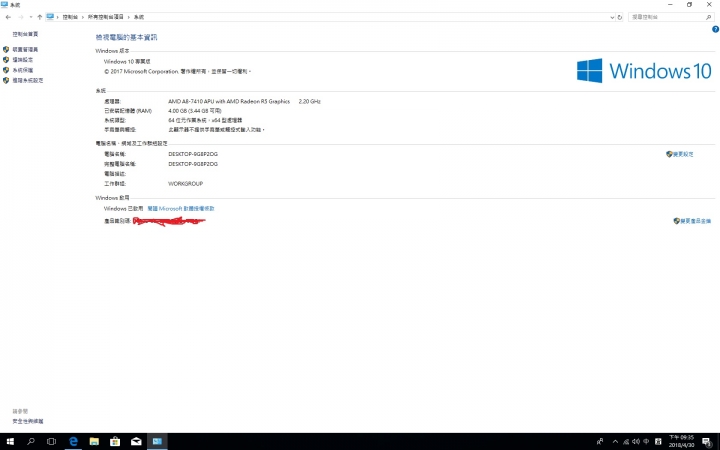Open taskbar search magnifier
The image size is (720, 450).
point(31,441)
